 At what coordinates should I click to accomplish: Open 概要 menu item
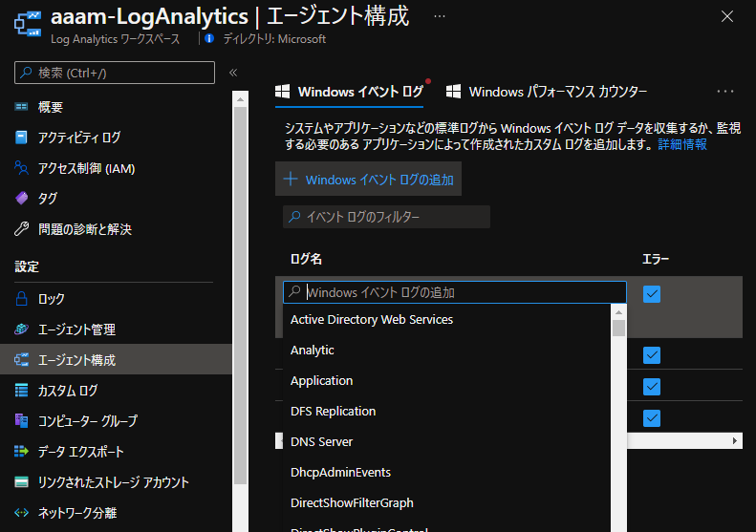(x=116, y=107)
